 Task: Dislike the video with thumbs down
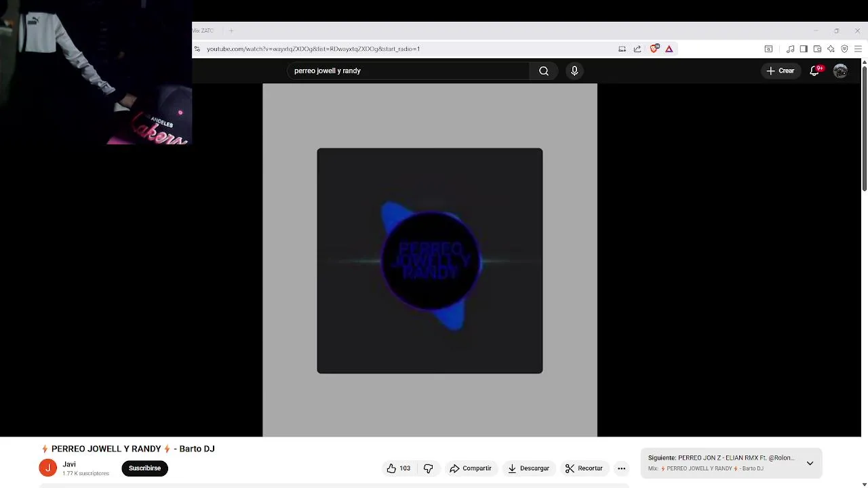pyautogui.click(x=428, y=468)
